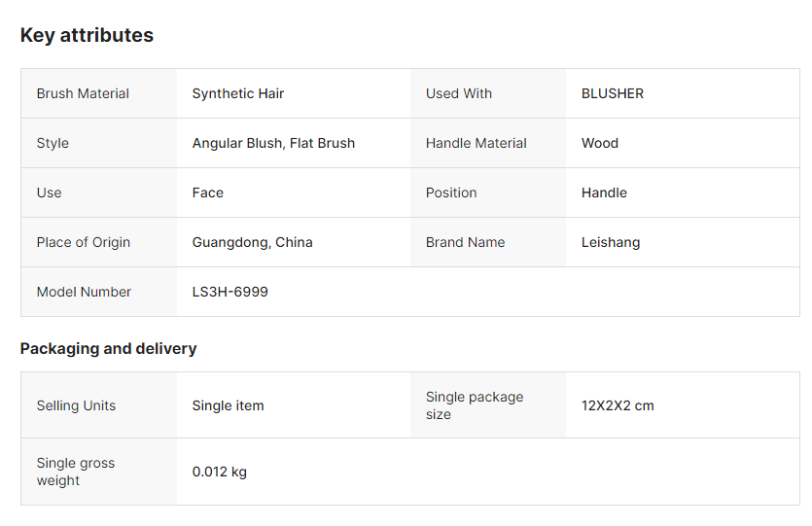
Task: Select the Synthetic Hair value
Action: tap(238, 93)
